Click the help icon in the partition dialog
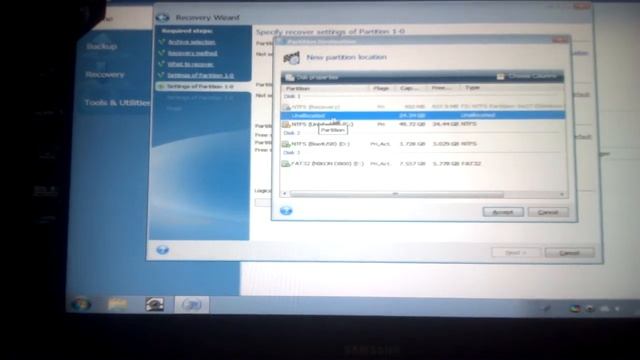Viewport: 640px width, 360px height. tap(286, 211)
